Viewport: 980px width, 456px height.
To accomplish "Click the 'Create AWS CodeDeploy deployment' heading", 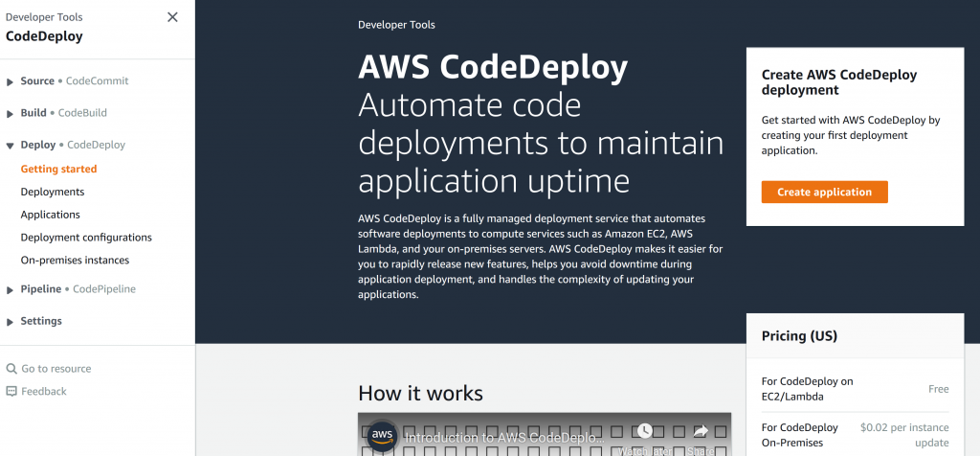I will pyautogui.click(x=838, y=82).
